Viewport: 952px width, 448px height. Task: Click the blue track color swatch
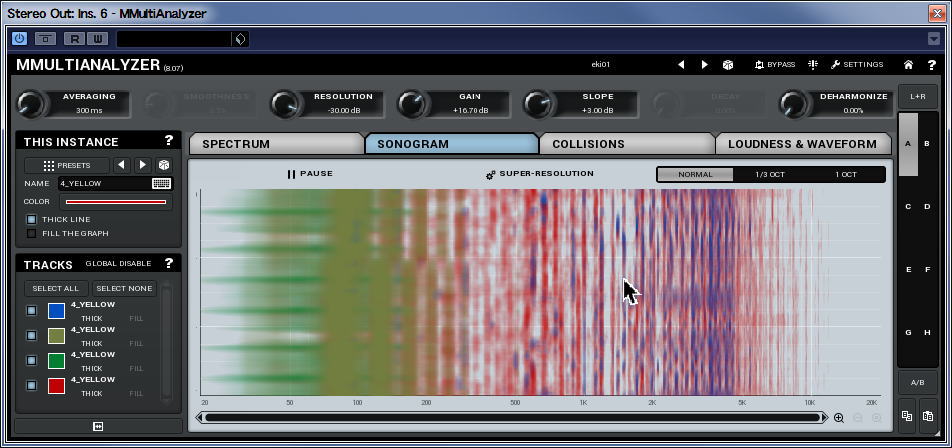56,311
